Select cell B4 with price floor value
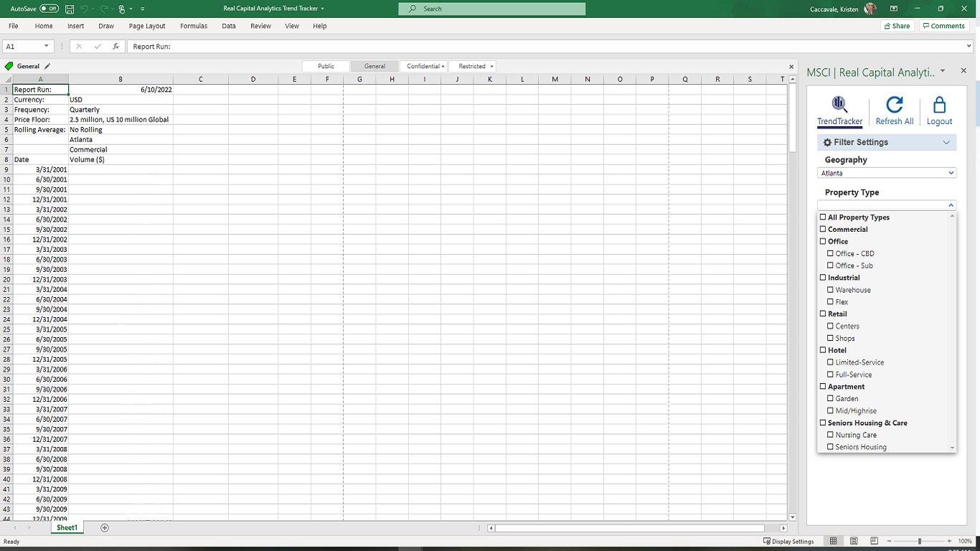Screen dimensions: 980x551 pyautogui.click(x=121, y=120)
